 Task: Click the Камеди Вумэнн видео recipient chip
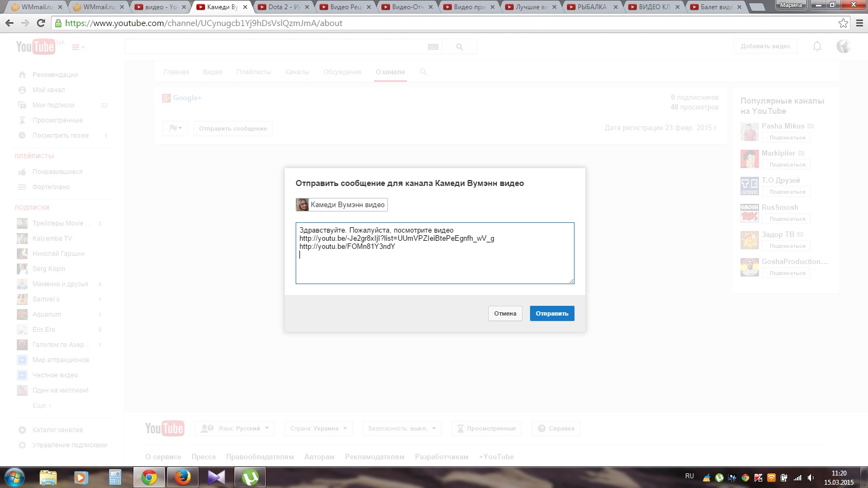(342, 204)
